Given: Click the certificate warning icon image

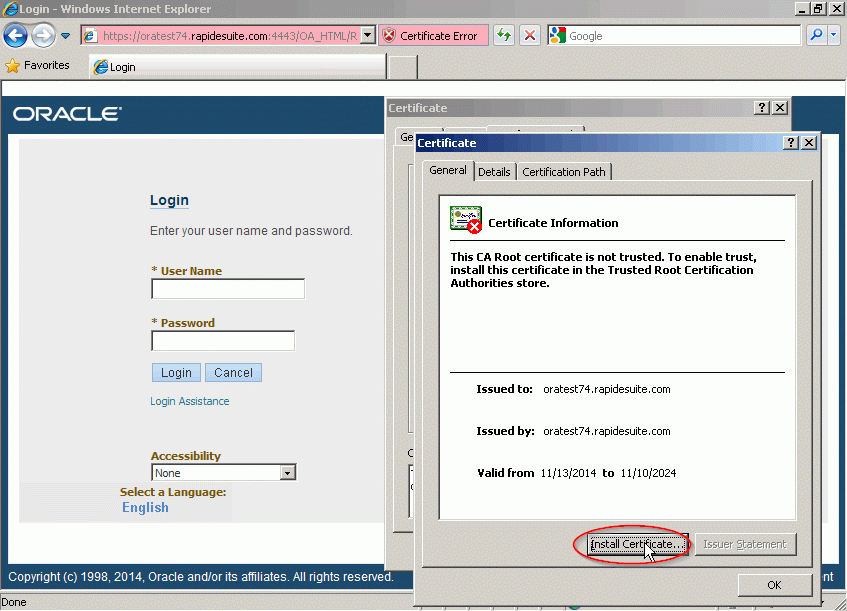Looking at the screenshot, I should point(466,220).
